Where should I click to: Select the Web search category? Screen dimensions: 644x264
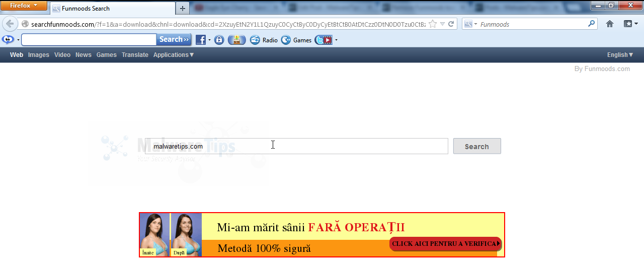click(17, 55)
